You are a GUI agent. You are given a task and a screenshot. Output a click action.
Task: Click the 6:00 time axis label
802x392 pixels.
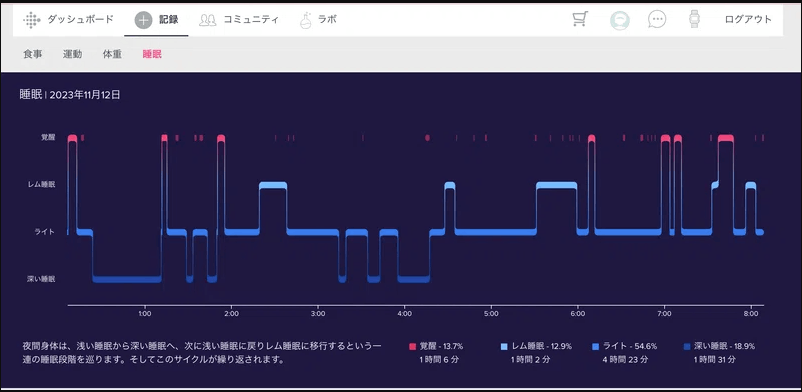[x=577, y=313]
